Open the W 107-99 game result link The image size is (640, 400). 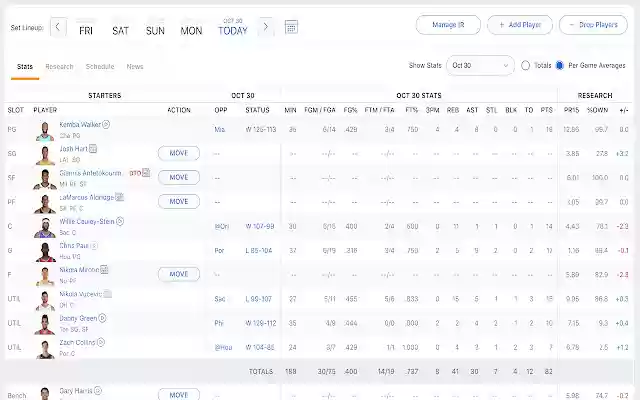pos(260,226)
